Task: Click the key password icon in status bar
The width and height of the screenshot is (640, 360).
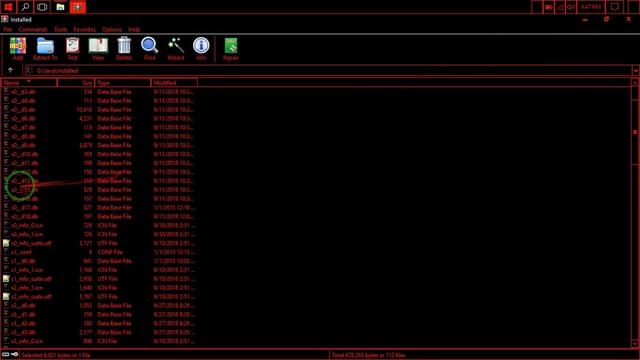Action: tap(15, 354)
